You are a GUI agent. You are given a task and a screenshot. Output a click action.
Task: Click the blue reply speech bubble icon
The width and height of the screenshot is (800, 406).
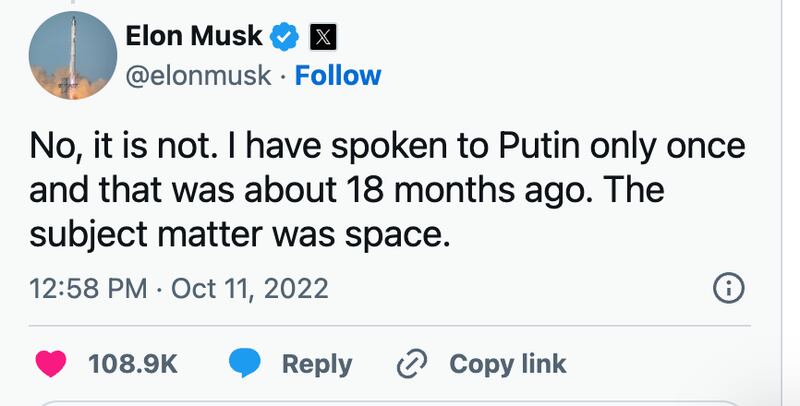246,363
